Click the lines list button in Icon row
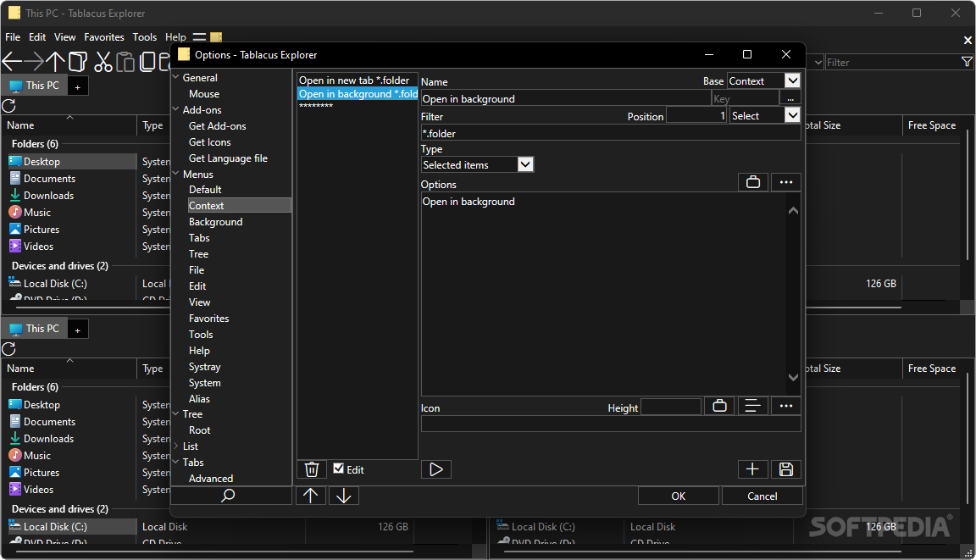 click(x=752, y=407)
